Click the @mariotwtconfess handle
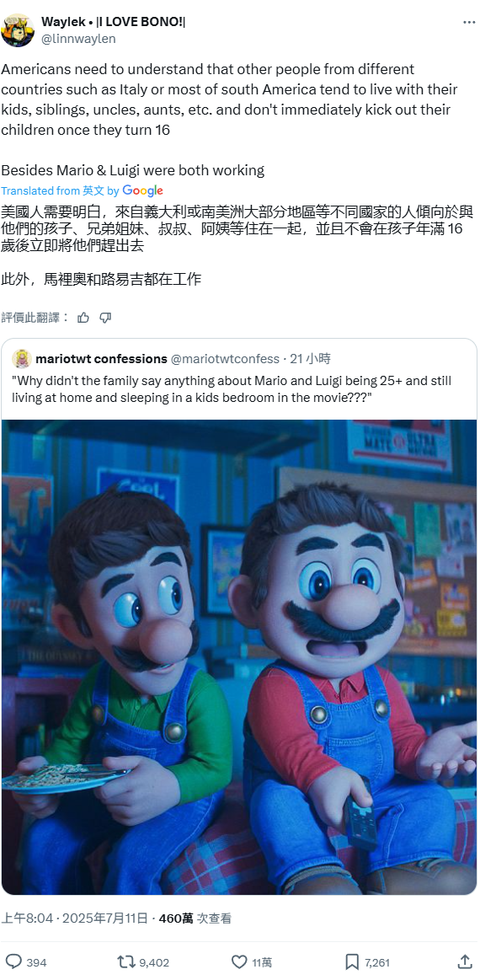The width and height of the screenshot is (480, 980). pos(225,359)
